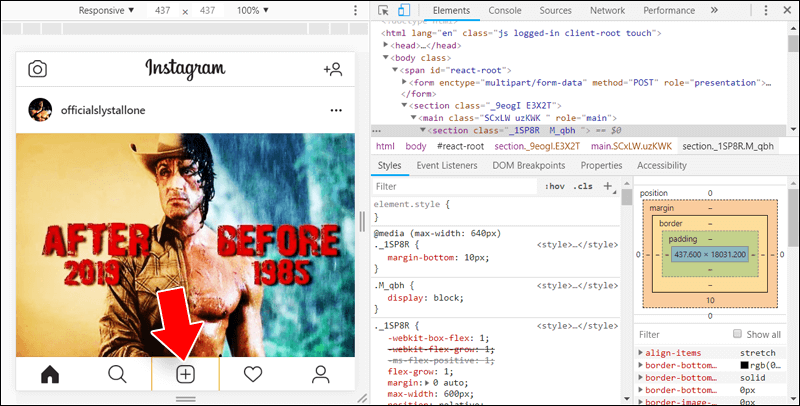Open the discover people icon

pyautogui.click(x=333, y=69)
